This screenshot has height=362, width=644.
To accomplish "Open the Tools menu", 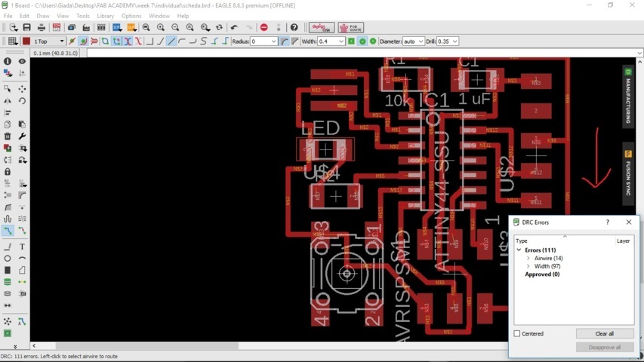I will pos(82,16).
